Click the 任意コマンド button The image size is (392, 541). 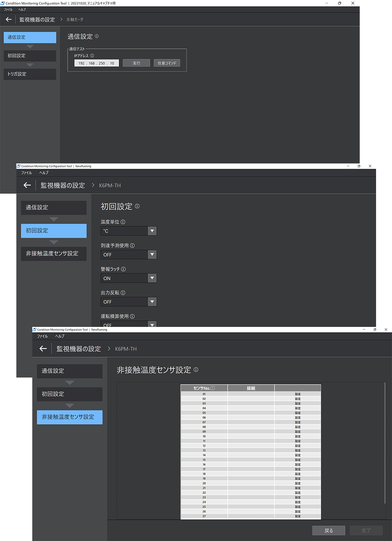point(167,63)
